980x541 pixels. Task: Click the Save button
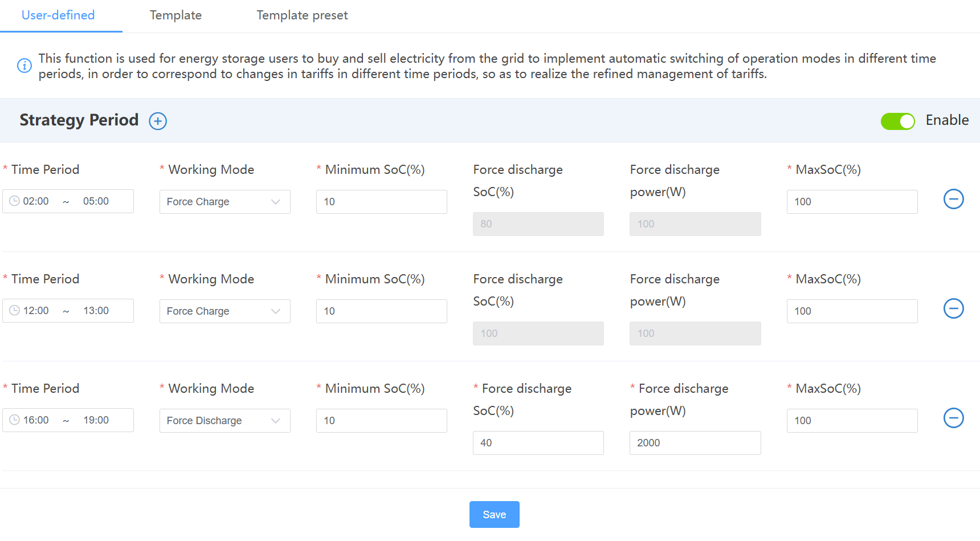click(494, 514)
